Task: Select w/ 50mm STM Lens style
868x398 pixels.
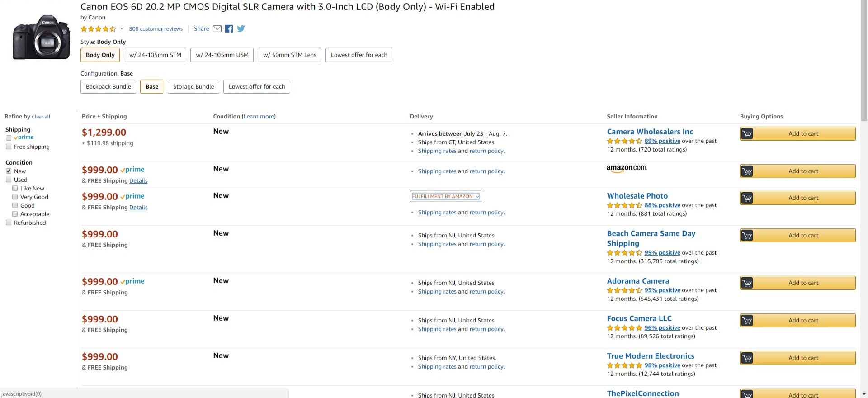Action: [290, 55]
